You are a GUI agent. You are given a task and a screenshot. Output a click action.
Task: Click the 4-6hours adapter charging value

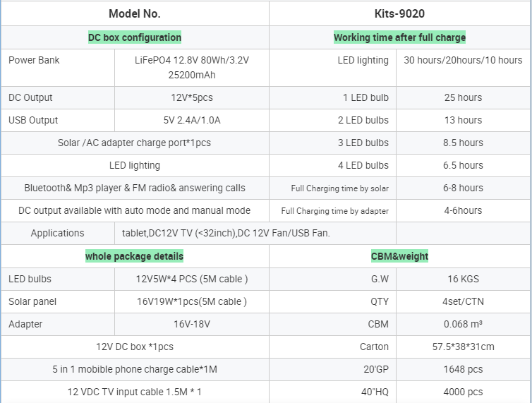coord(463,210)
